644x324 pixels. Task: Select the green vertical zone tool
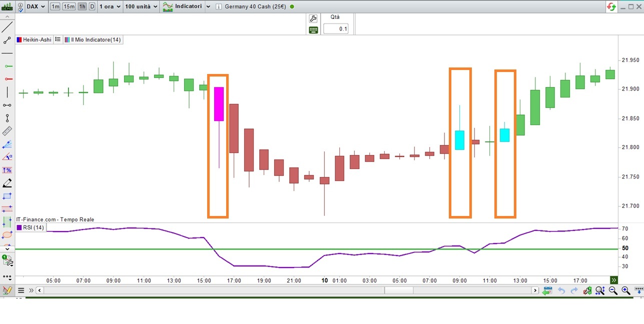click(7, 221)
